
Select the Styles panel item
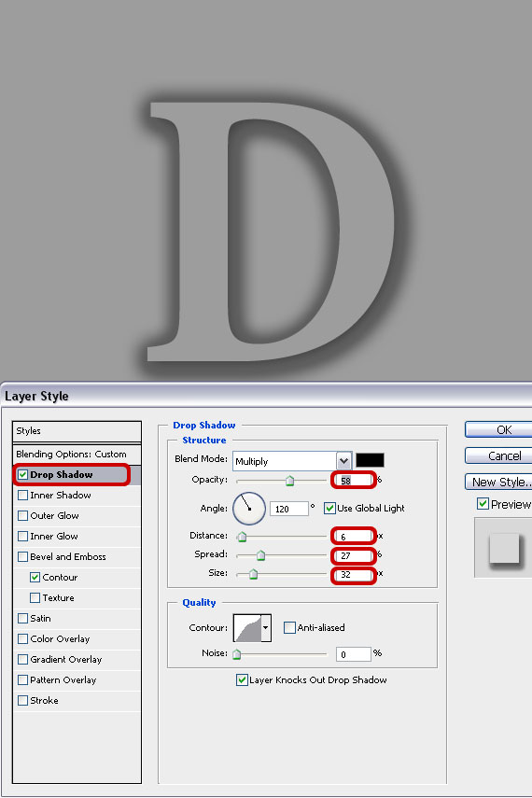point(77,431)
